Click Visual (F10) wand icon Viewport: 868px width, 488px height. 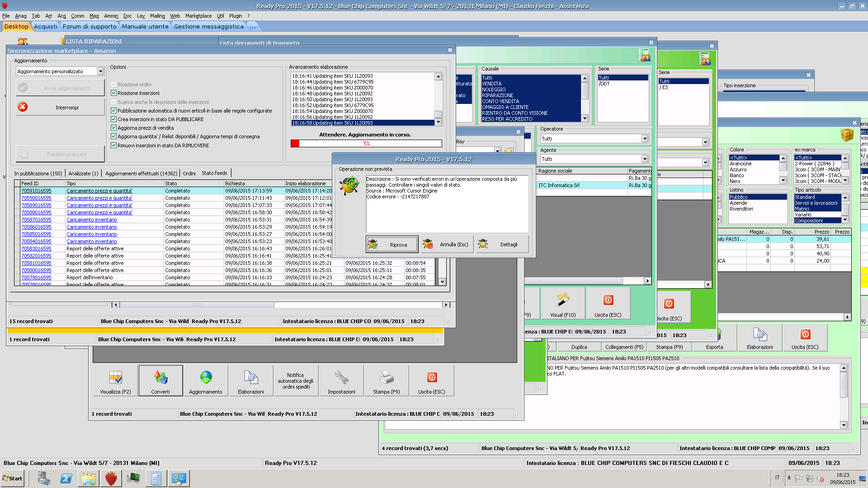pyautogui.click(x=563, y=303)
